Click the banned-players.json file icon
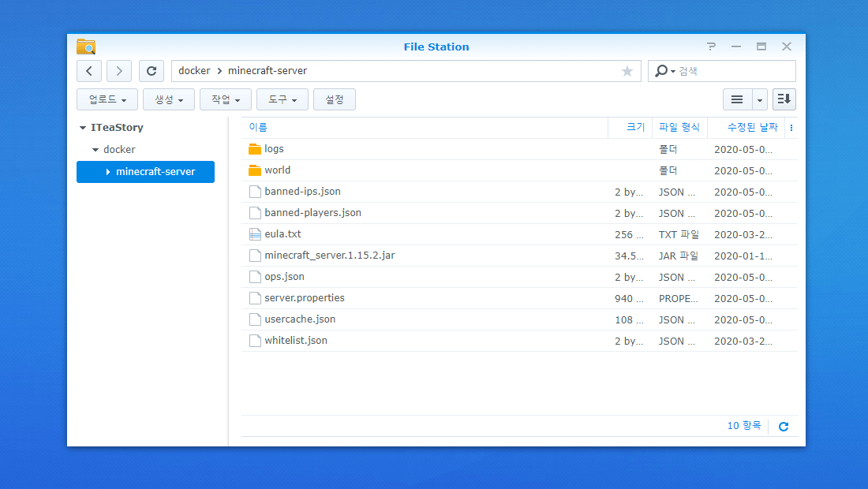 [255, 213]
